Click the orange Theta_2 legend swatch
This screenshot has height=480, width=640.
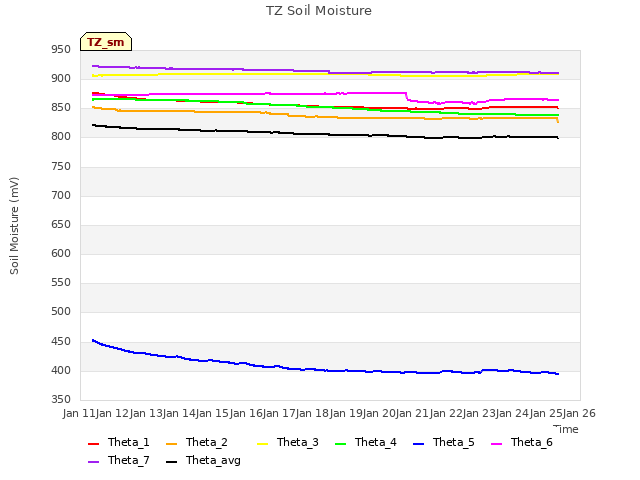pos(171,444)
